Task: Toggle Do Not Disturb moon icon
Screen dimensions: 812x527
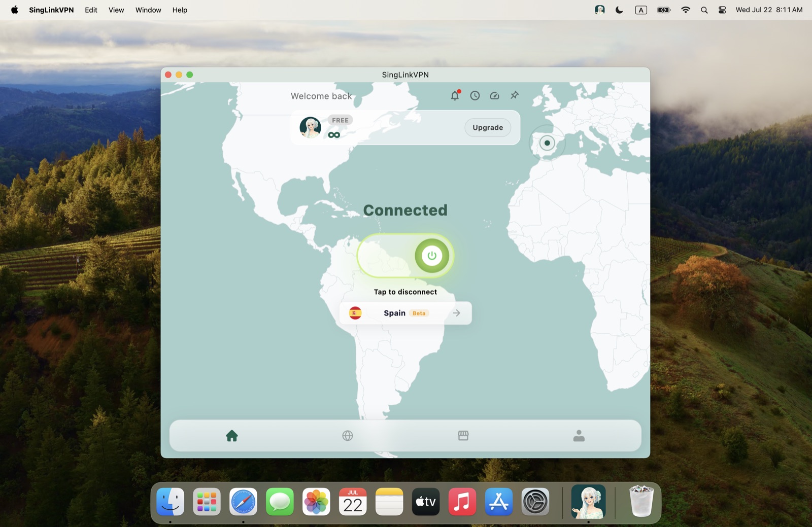Action: point(619,10)
